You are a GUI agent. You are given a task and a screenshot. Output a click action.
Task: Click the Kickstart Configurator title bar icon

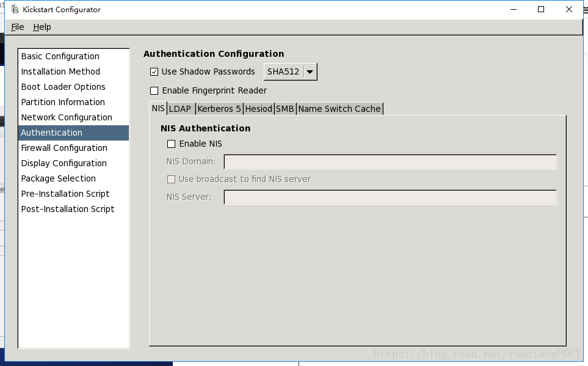click(x=15, y=9)
